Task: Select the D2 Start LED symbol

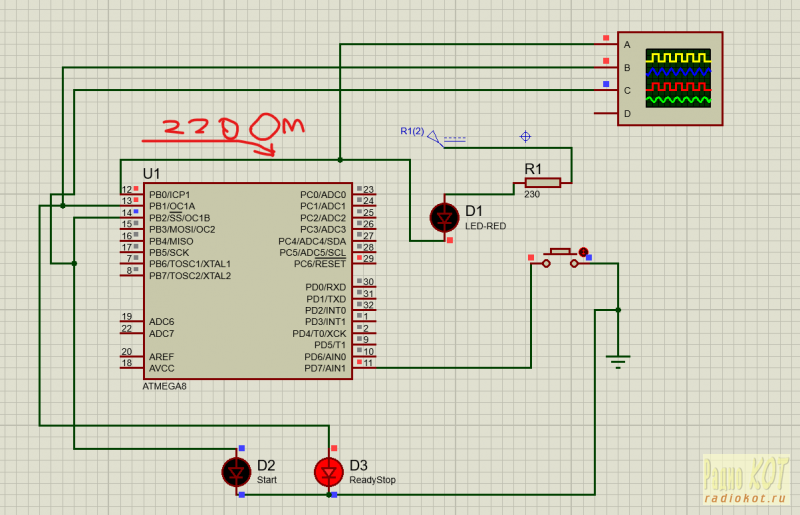Action: click(236, 471)
